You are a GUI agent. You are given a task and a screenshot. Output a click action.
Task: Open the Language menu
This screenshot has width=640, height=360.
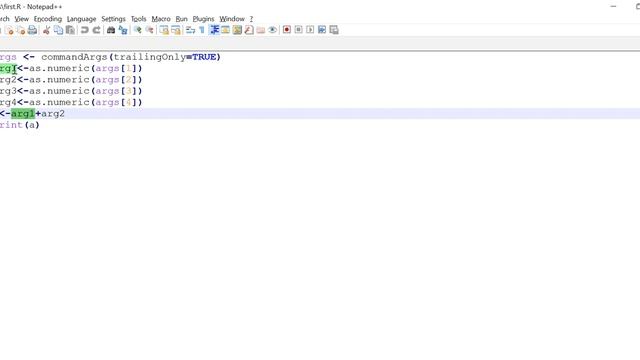[81, 19]
